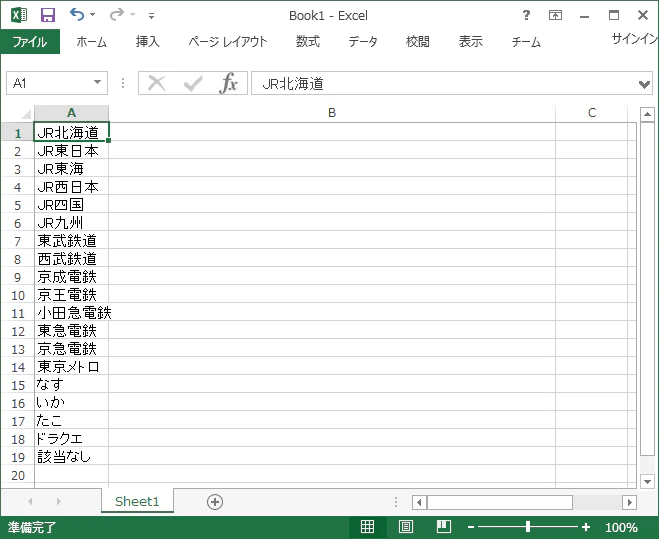Screen dimensions: 659x539
Task: Switch to the ホーム ribbon tab
Action: [92, 42]
